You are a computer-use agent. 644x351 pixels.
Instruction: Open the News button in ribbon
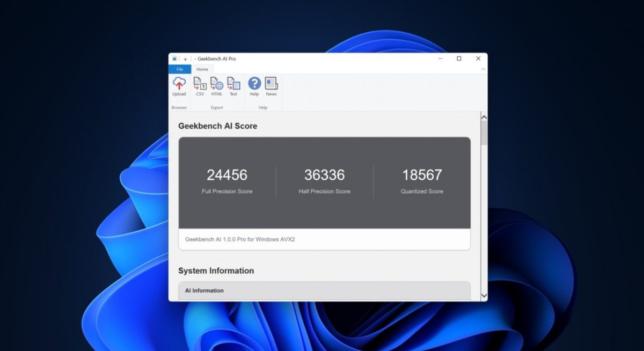[x=271, y=86]
